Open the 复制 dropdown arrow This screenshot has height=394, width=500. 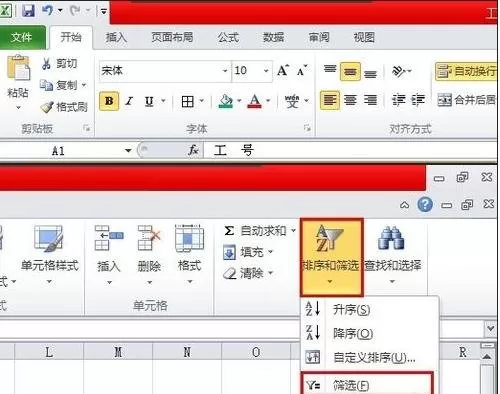tap(84, 85)
